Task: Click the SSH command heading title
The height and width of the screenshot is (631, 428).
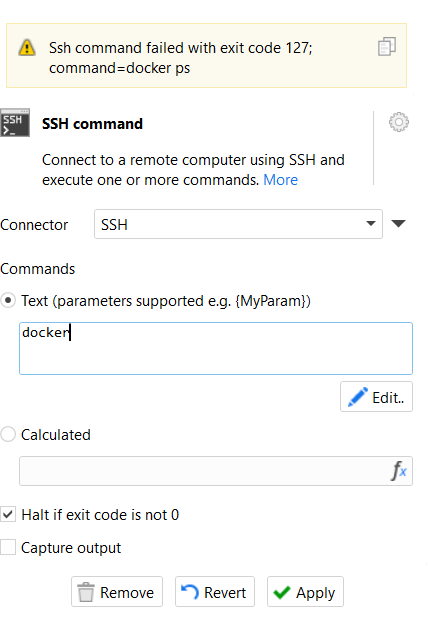Action: (x=93, y=124)
